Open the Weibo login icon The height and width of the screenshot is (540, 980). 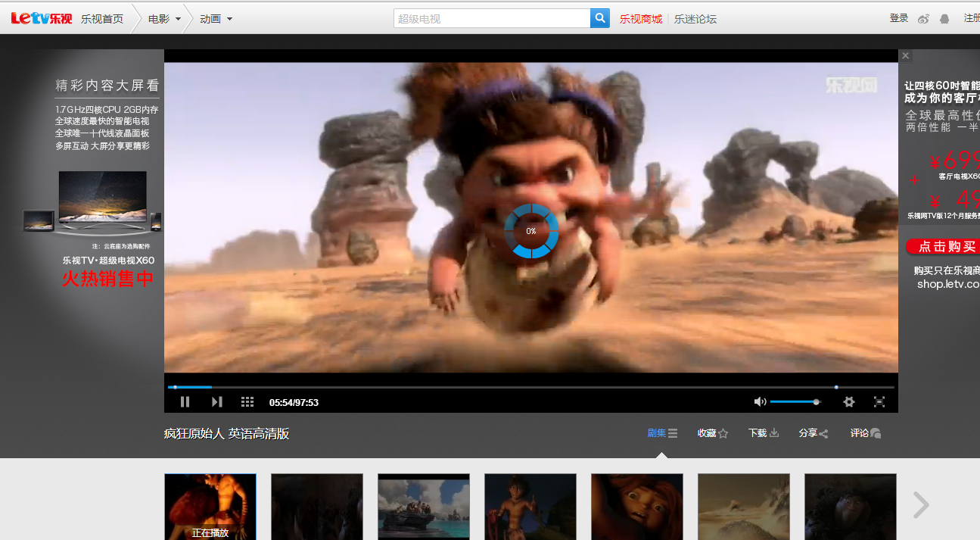tap(923, 19)
